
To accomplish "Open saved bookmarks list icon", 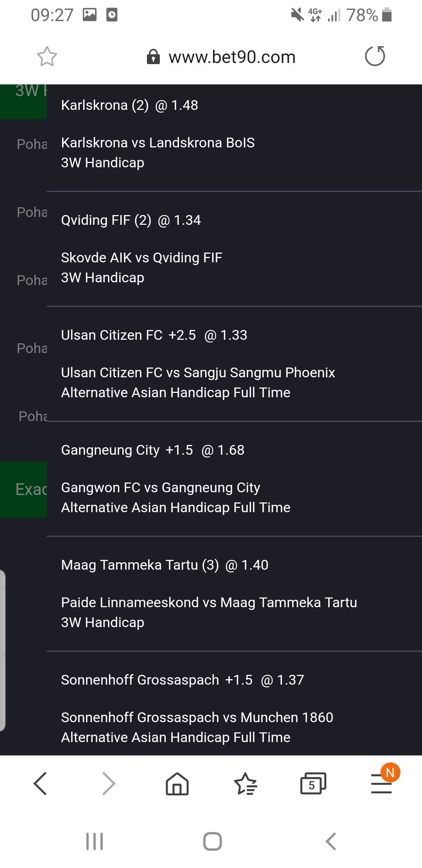I will point(245,784).
